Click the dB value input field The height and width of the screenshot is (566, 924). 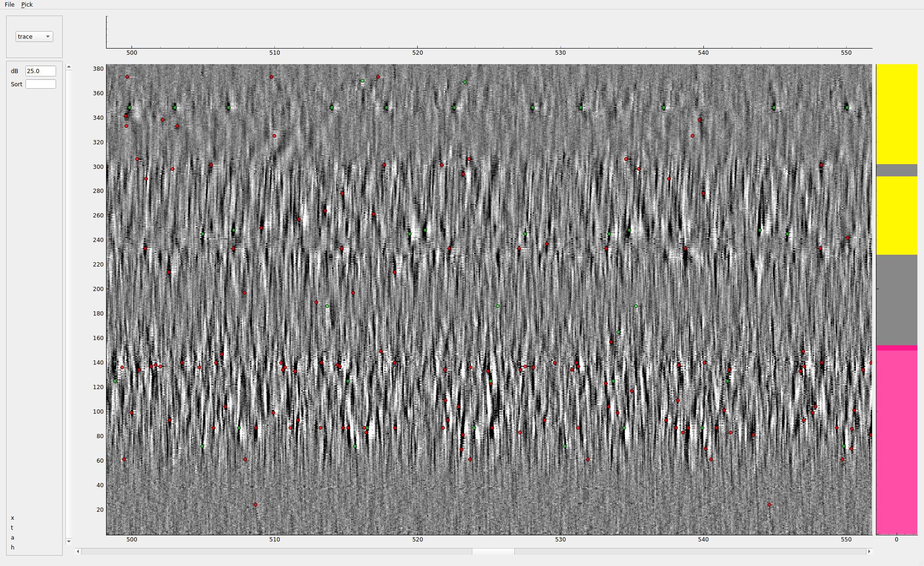(x=41, y=71)
